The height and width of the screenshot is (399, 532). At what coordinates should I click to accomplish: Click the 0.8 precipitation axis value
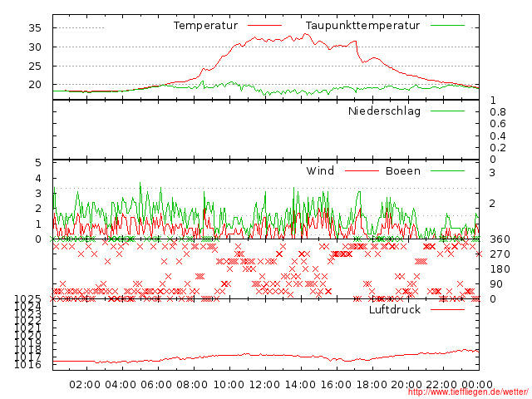tap(498, 112)
